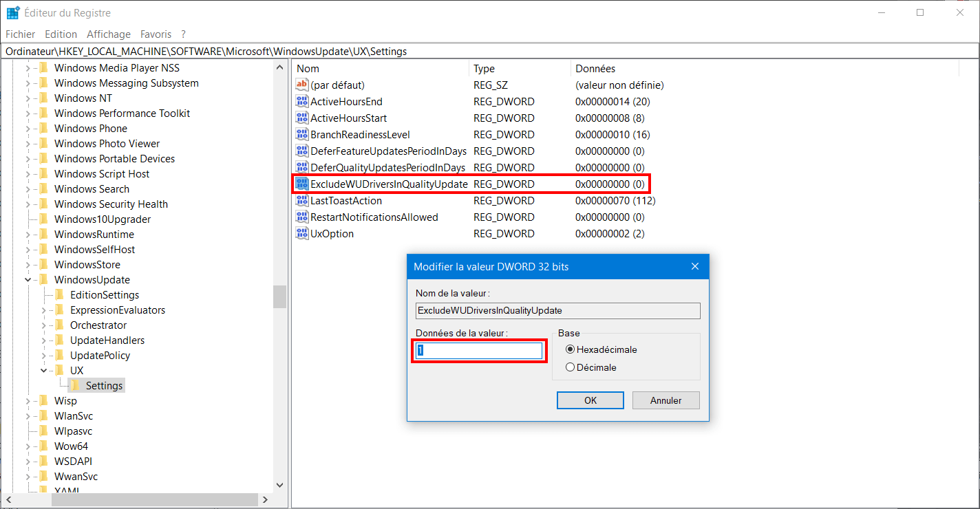Click the UpdatePolicy folder icon
The height and width of the screenshot is (509, 980).
[x=60, y=355]
